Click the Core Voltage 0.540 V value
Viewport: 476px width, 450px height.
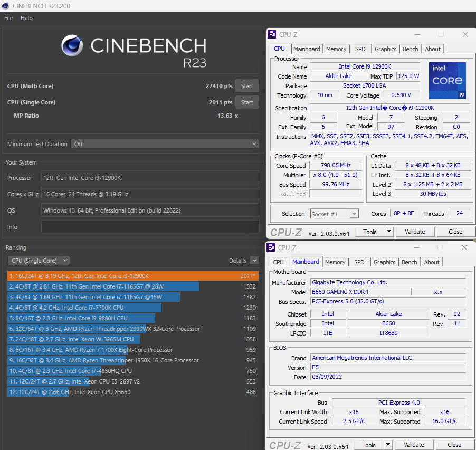401,95
